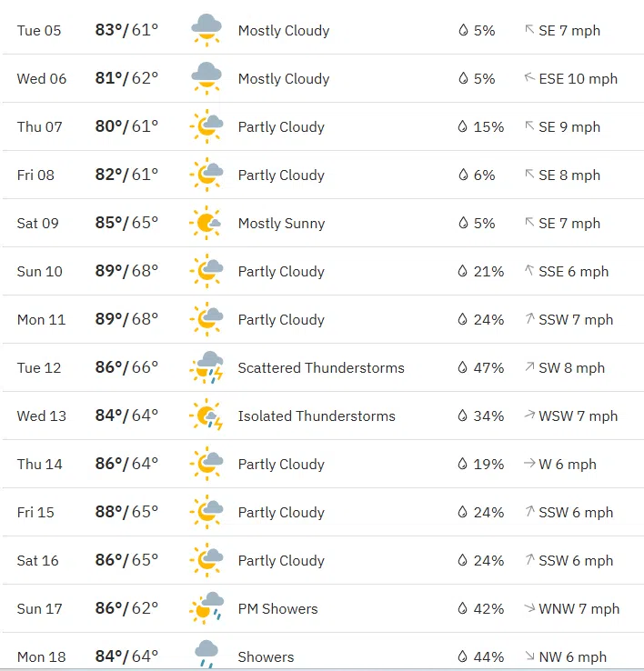Viewport: 644px width, 671px height.
Task: Click the Wed 13 isolated thunderstorms icon
Action: (207, 416)
